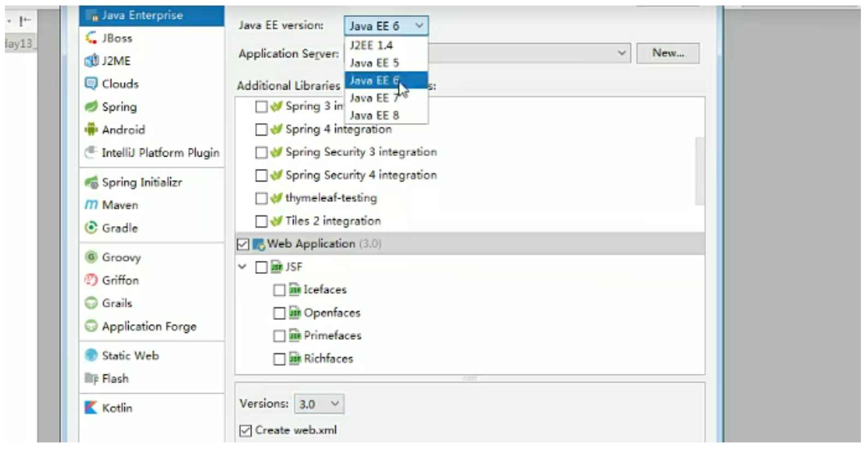The width and height of the screenshot is (868, 449).
Task: Choose Java EE 7 from version list
Action: tap(386, 98)
